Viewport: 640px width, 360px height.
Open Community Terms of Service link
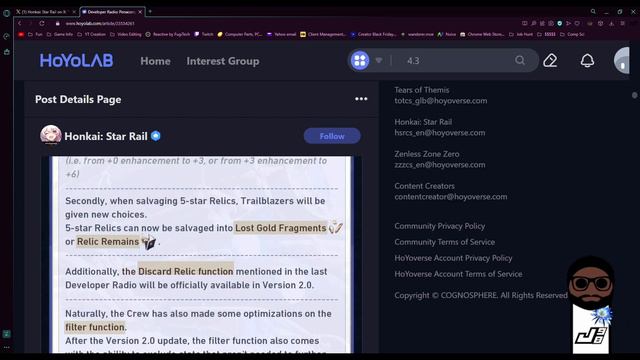pos(444,242)
